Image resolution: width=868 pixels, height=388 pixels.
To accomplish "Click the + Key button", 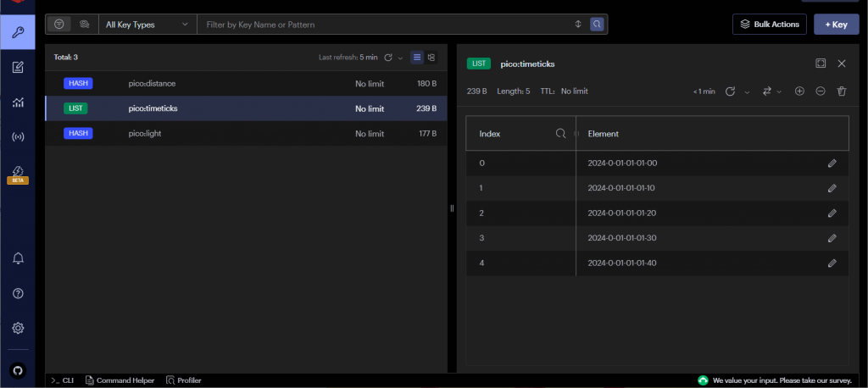I will (836, 25).
